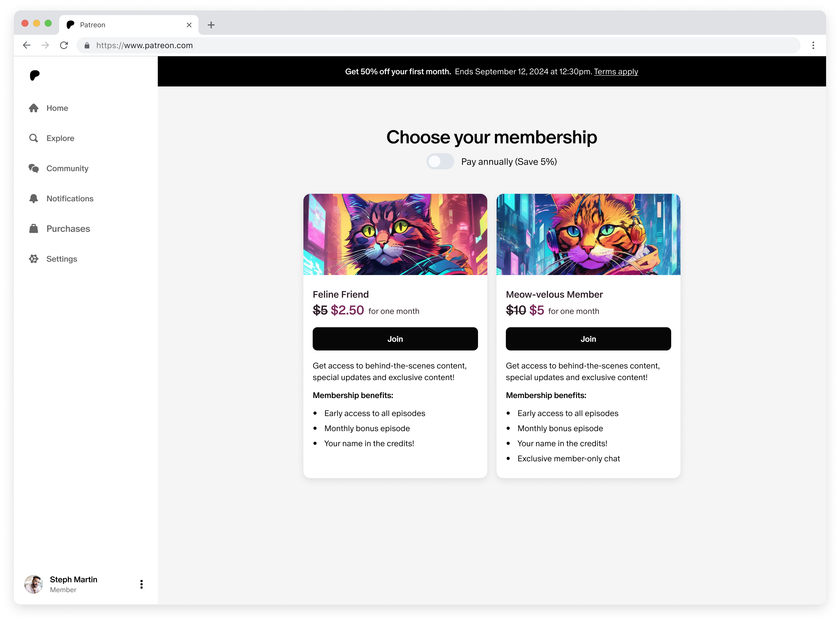
Task: Toggle the Pay annually switch
Action: pyautogui.click(x=440, y=161)
